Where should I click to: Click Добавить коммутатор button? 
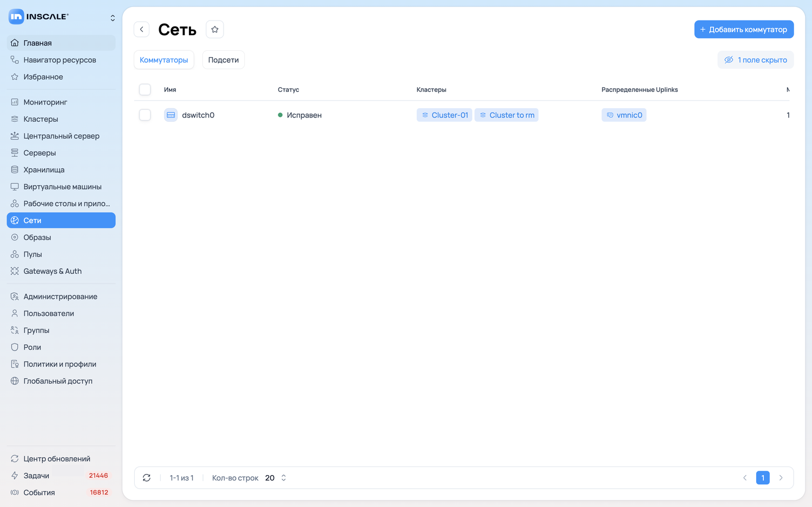744,29
